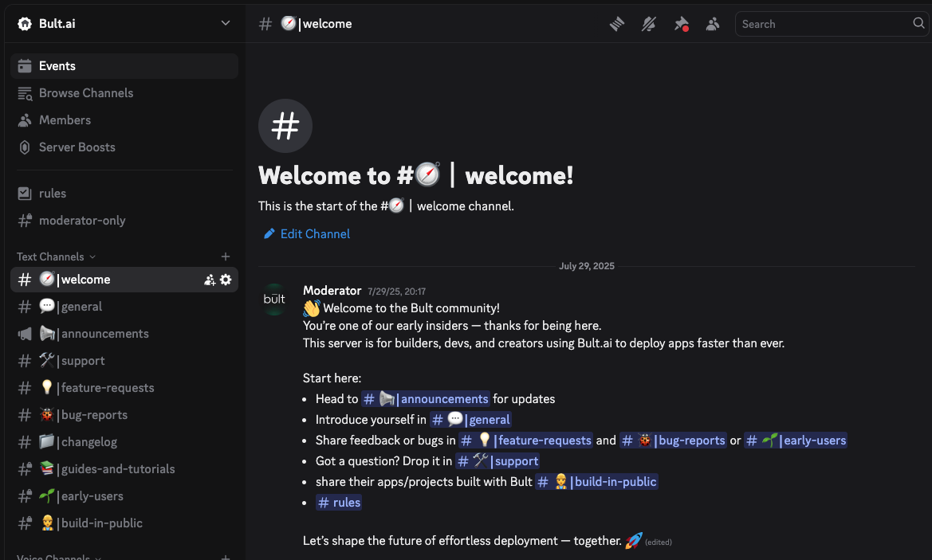Open Bult.ai server dropdown menu

point(226,23)
